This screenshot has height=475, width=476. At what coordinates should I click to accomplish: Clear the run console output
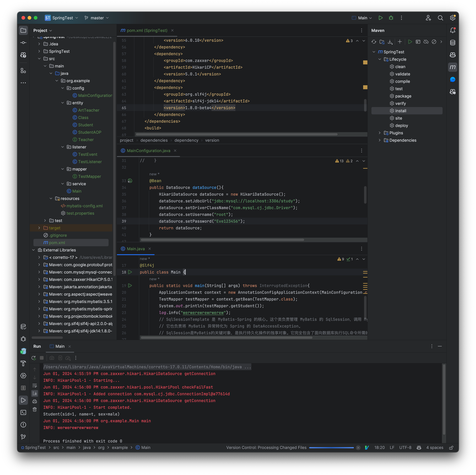click(35, 410)
